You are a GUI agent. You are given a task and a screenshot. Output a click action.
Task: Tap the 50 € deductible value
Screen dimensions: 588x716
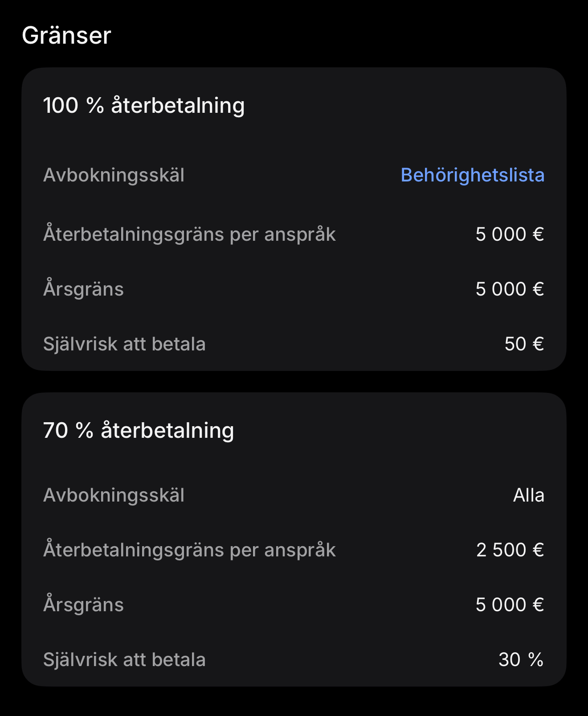524,344
